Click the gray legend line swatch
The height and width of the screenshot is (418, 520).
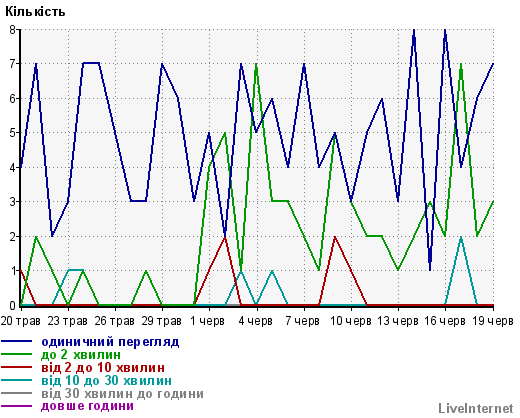click(17, 393)
